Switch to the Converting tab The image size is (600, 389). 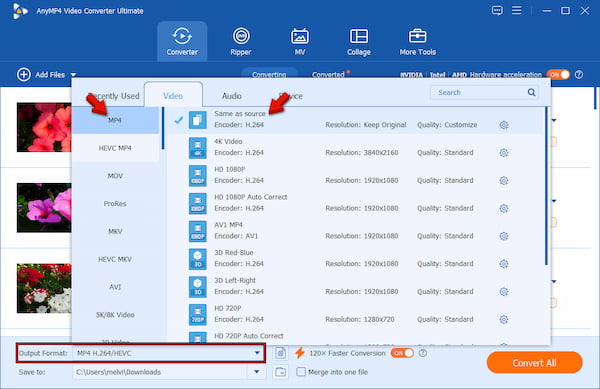(269, 75)
